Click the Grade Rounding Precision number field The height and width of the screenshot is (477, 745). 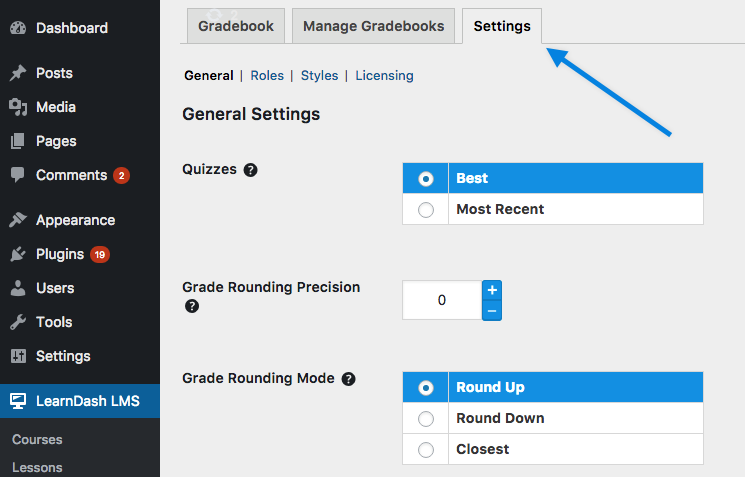pyautogui.click(x=442, y=300)
